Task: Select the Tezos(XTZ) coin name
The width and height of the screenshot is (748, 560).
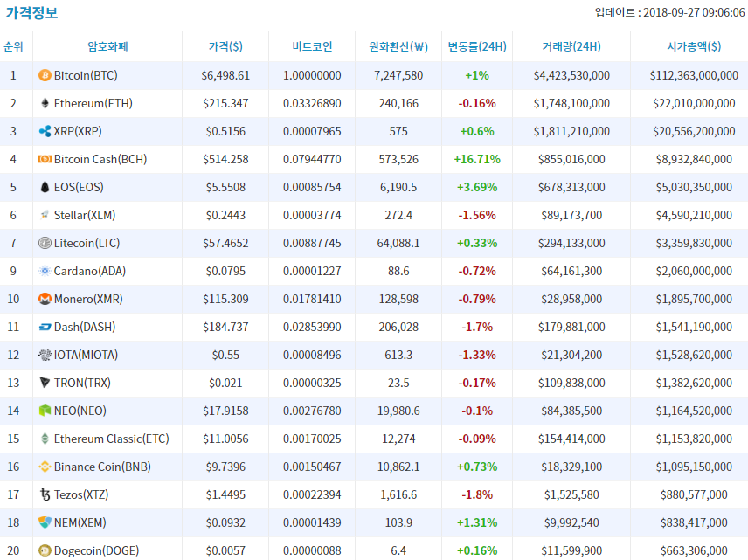Action: (x=81, y=494)
